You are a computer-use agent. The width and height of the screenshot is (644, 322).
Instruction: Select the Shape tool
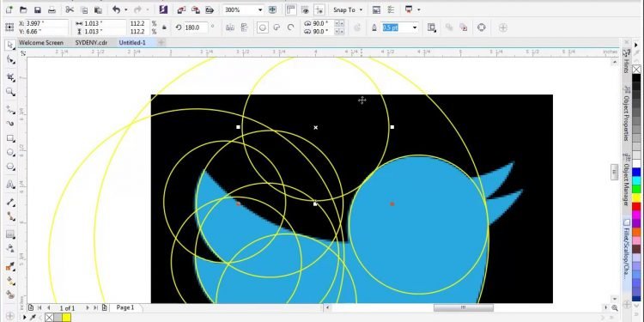tap(10, 60)
